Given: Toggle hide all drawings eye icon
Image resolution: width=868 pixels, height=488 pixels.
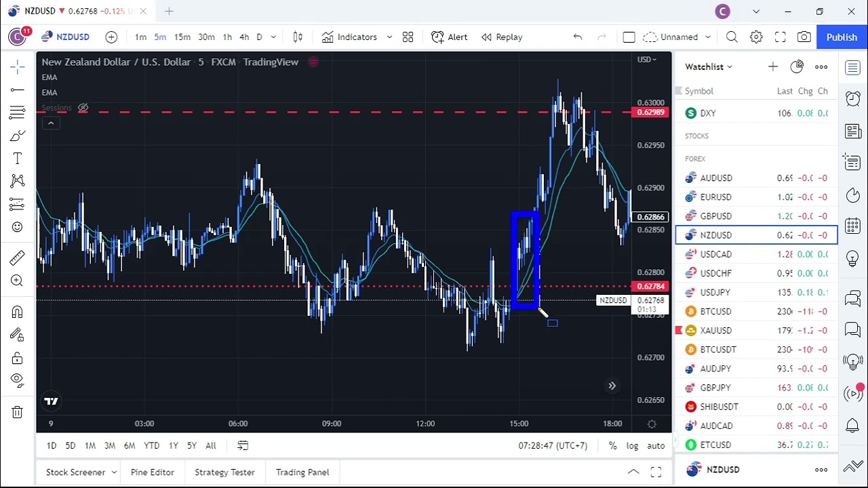Looking at the screenshot, I should point(18,380).
